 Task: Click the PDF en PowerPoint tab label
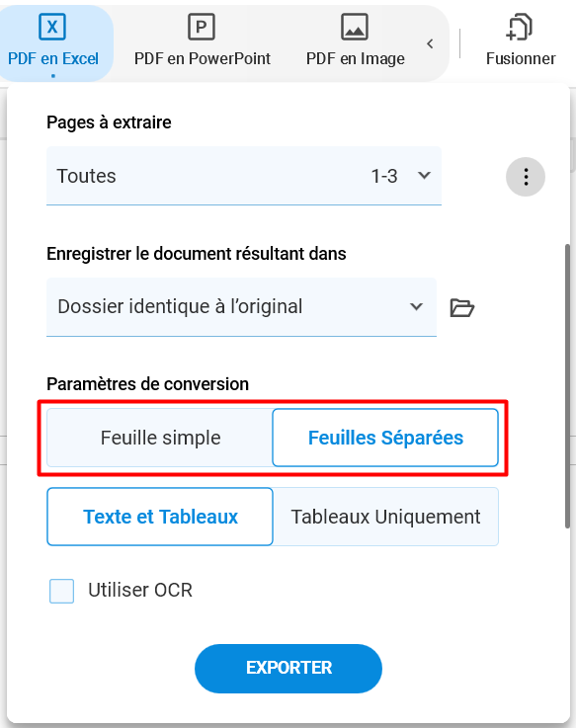tap(203, 59)
